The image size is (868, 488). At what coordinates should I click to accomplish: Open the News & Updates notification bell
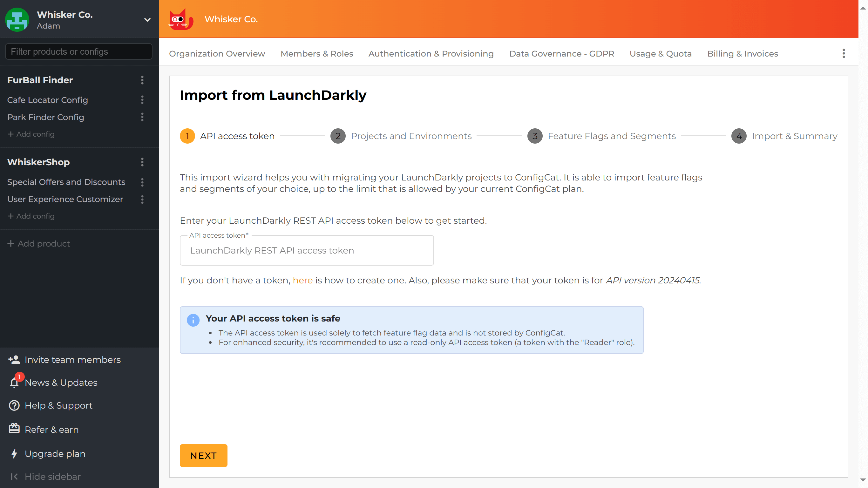(14, 383)
